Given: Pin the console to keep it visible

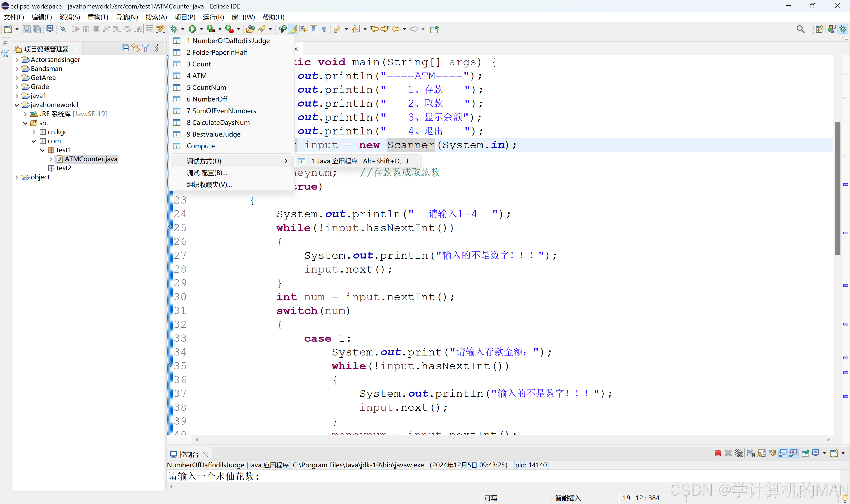Looking at the screenshot, I should [x=805, y=453].
